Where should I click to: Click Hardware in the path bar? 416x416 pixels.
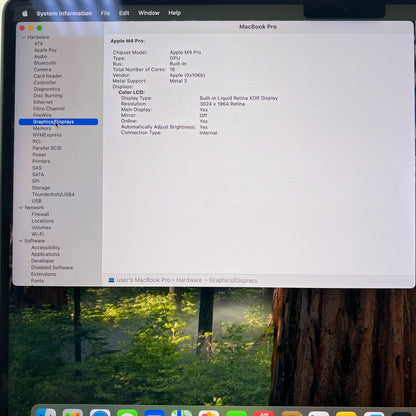pyautogui.click(x=189, y=280)
